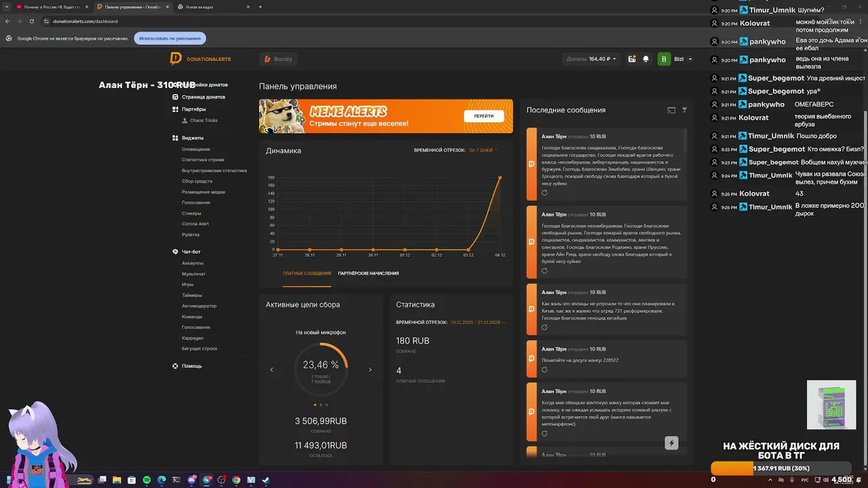Open Стикеры widget in sidebar
The height and width of the screenshot is (488, 868).
pyautogui.click(x=191, y=213)
